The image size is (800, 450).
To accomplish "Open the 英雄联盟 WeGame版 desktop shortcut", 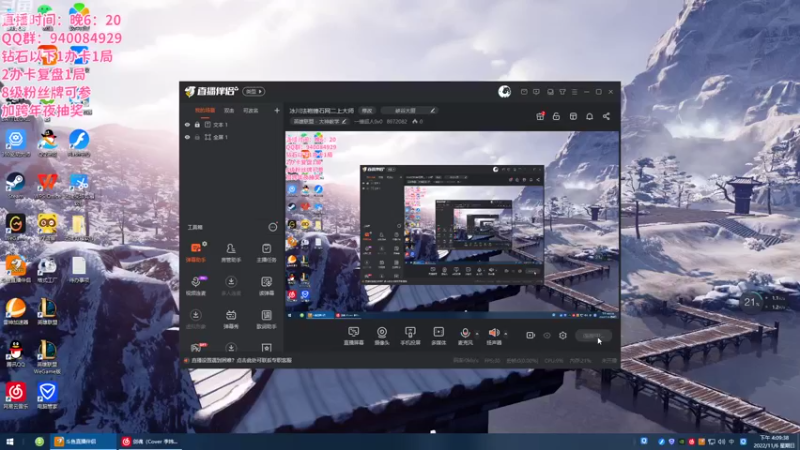I will (x=47, y=357).
